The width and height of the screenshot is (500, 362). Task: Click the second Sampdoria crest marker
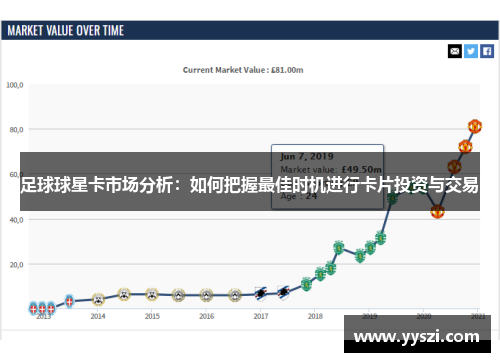coord(283,293)
